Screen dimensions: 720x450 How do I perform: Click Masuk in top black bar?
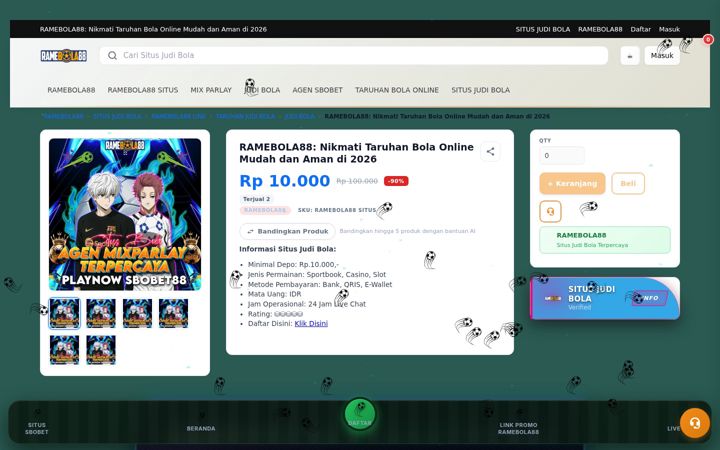coord(669,29)
